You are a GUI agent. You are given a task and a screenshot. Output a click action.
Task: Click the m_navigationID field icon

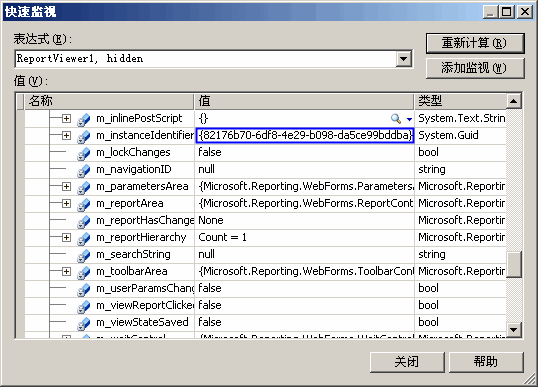84,170
